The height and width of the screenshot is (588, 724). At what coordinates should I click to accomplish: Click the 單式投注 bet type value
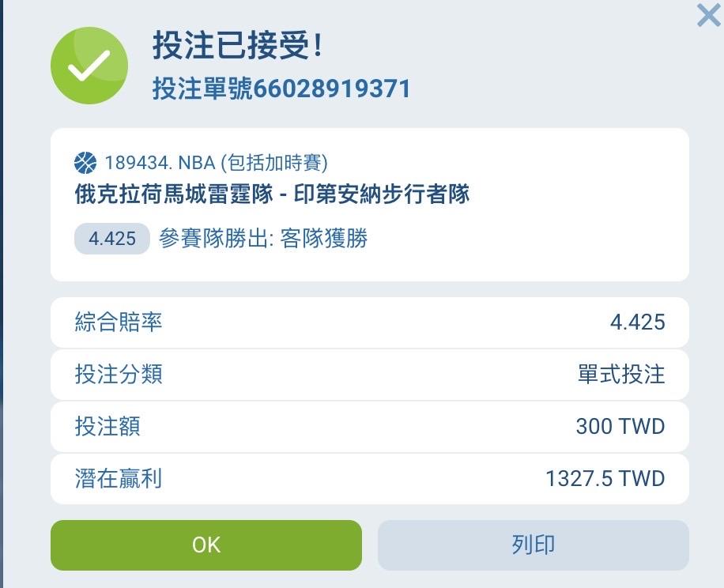(621, 375)
